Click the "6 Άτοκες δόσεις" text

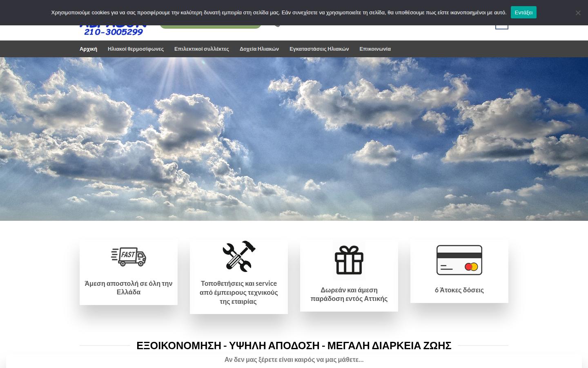459,290
